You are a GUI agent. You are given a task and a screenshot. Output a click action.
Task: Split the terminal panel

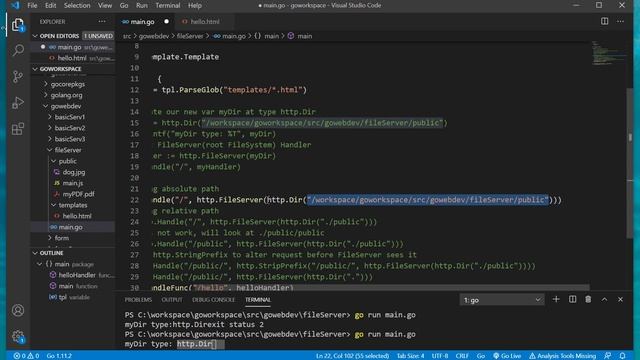click(572, 300)
